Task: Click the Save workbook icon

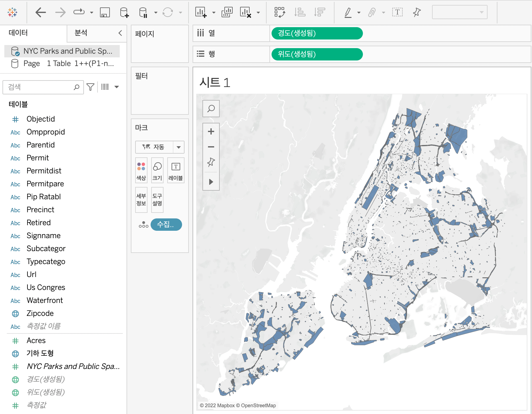Action: pos(105,12)
